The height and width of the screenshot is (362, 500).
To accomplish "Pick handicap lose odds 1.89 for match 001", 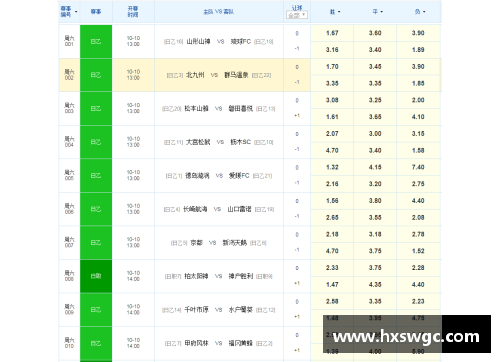I will pyautogui.click(x=418, y=50).
